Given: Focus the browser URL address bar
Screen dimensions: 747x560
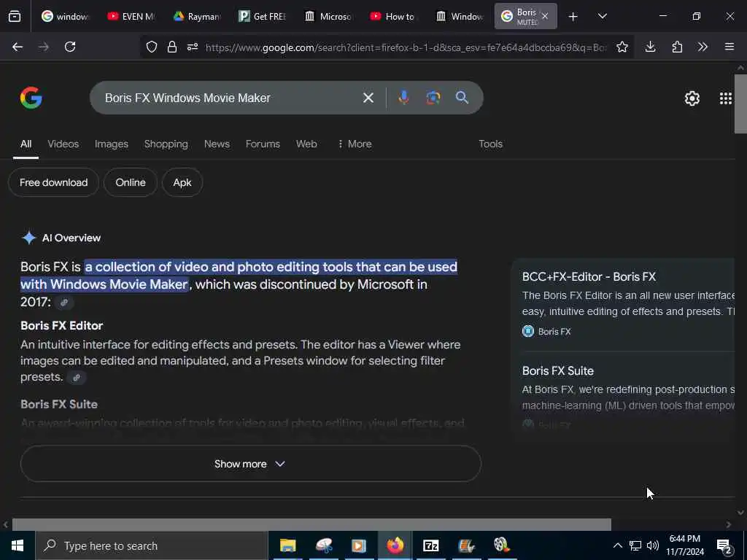Looking at the screenshot, I should click(406, 47).
